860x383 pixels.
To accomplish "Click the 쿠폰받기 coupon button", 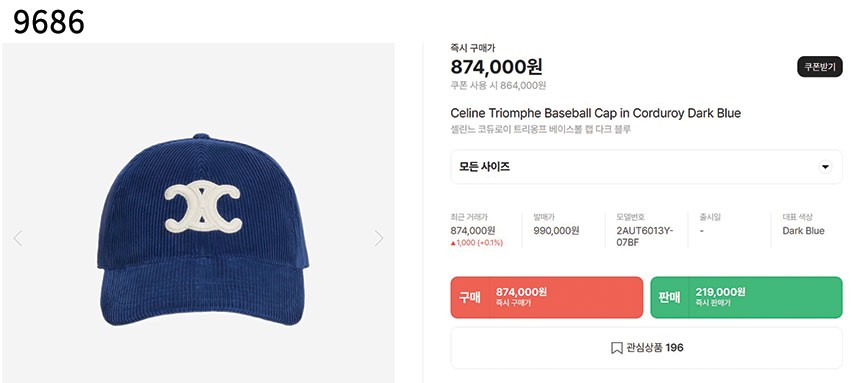I will coord(819,67).
